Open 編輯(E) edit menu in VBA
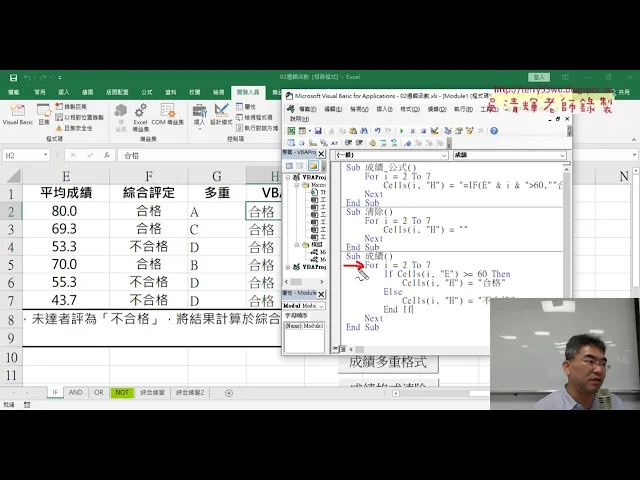The image size is (640, 480). pos(333,109)
